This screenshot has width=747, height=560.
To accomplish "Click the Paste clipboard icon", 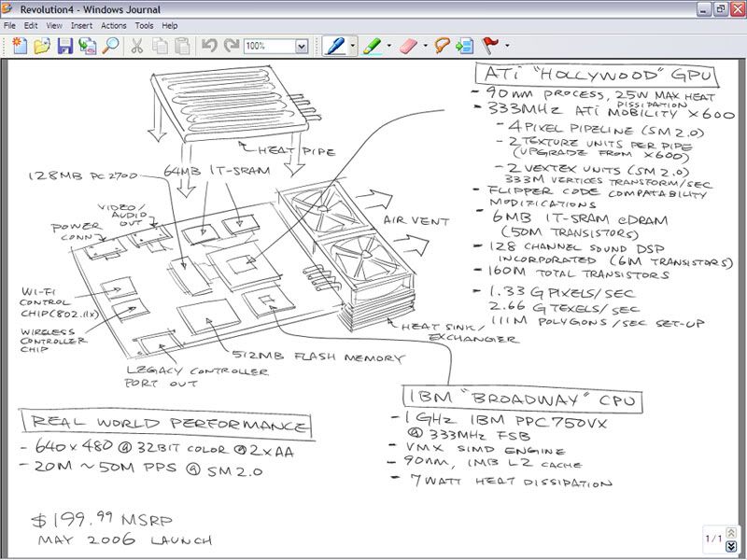I will click(182, 46).
